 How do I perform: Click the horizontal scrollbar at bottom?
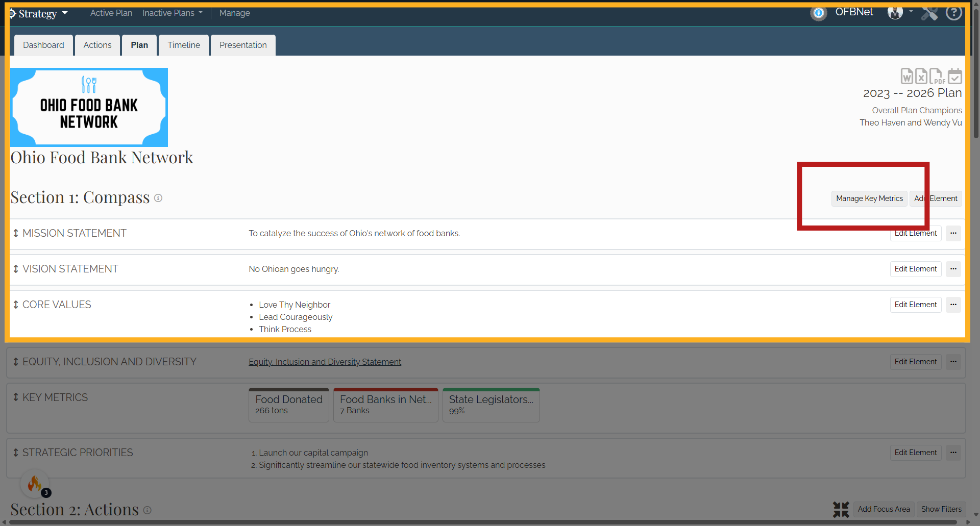pos(482,522)
